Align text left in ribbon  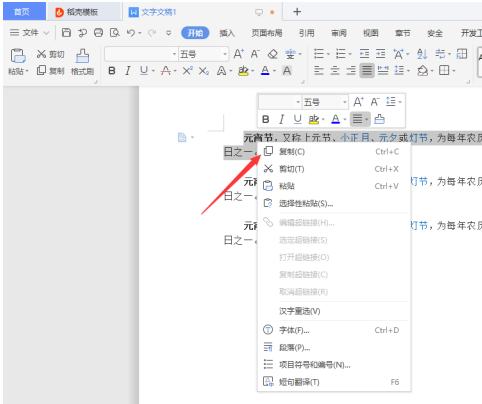pos(319,70)
